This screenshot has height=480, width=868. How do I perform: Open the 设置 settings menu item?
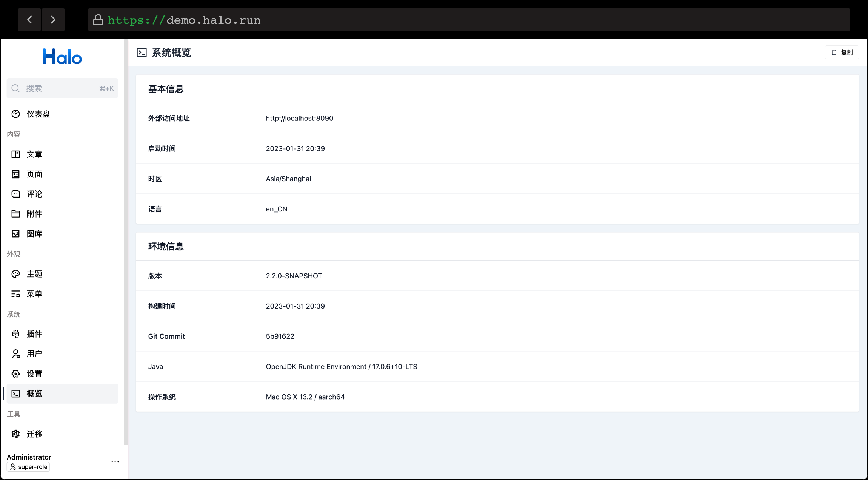[34, 374]
